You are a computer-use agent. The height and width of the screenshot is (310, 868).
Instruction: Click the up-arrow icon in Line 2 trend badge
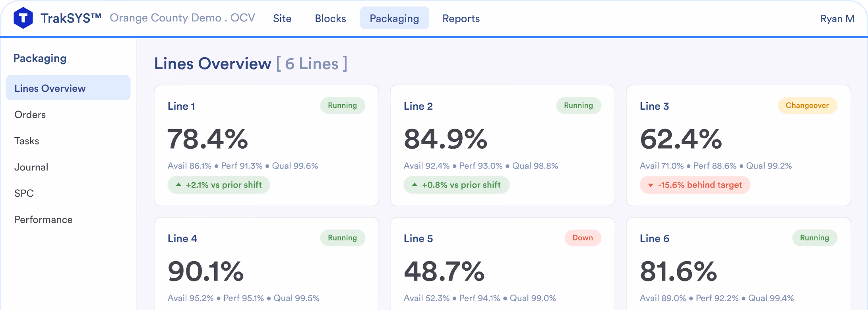pos(415,185)
